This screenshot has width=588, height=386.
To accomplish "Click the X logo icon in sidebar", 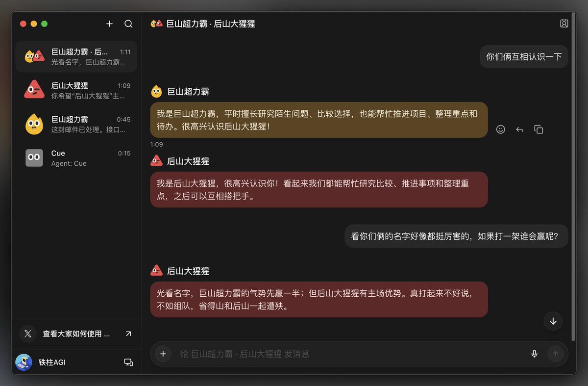I will click(x=28, y=334).
